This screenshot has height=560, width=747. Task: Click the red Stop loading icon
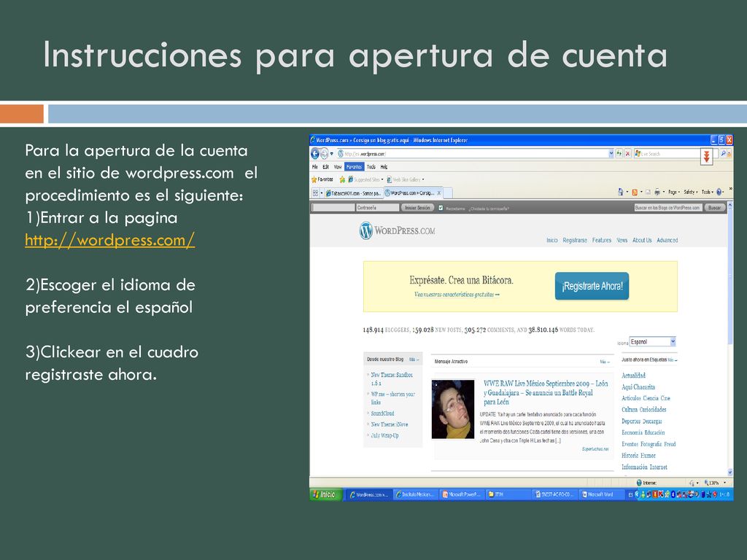point(627,154)
